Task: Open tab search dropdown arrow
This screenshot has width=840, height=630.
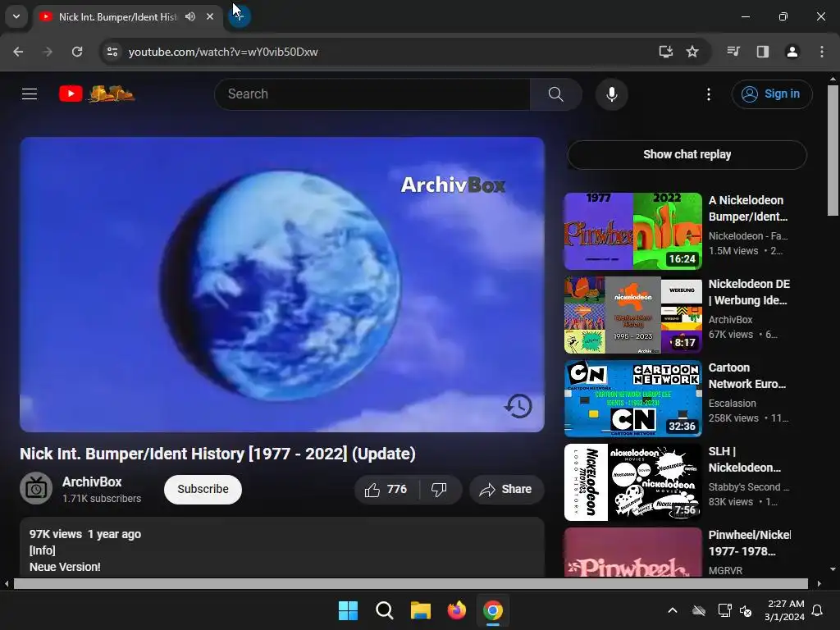Action: point(16,16)
